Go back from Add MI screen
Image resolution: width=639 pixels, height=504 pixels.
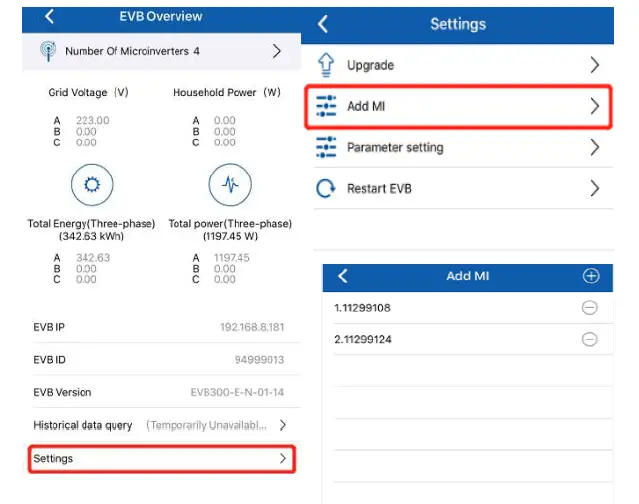(x=343, y=276)
